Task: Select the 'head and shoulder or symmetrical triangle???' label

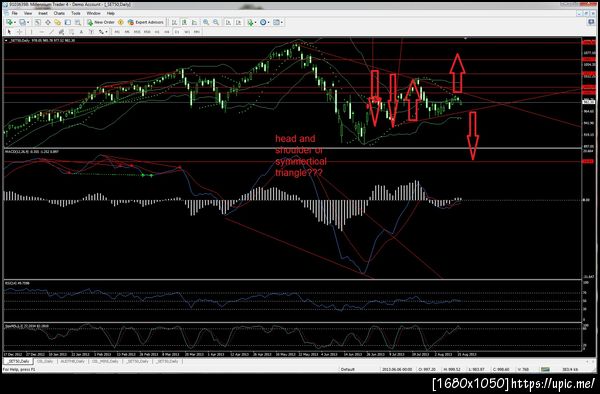Action: coord(301,156)
